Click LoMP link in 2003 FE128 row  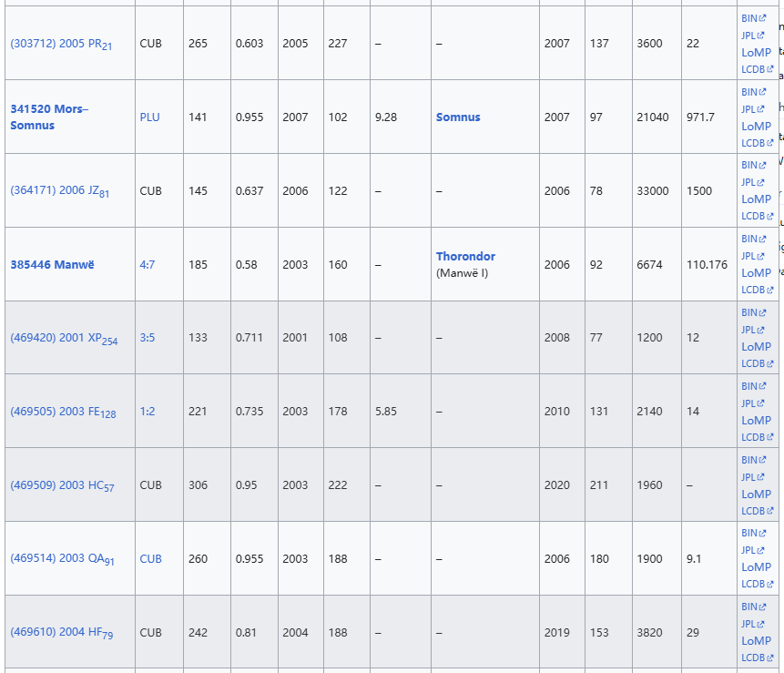(x=756, y=421)
